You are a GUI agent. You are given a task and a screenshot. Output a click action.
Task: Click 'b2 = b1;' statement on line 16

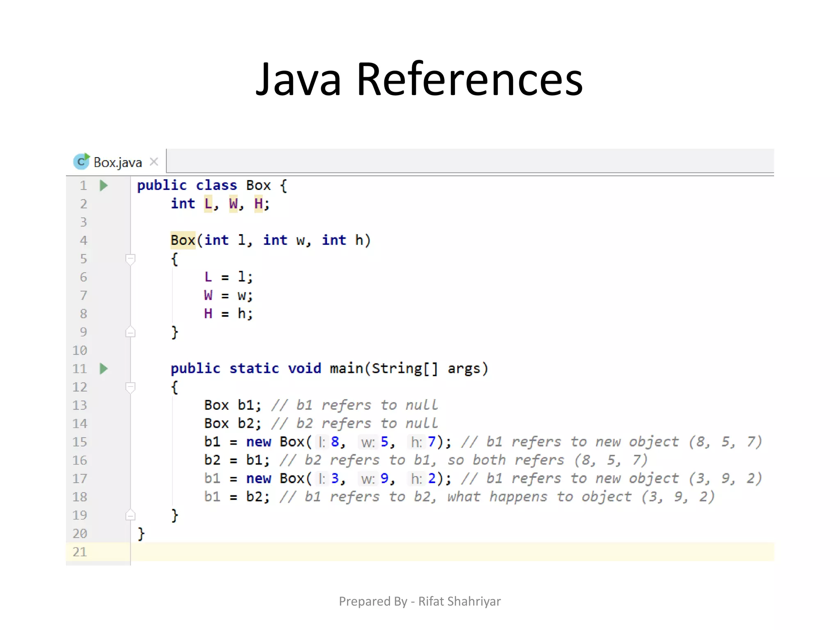tap(237, 460)
